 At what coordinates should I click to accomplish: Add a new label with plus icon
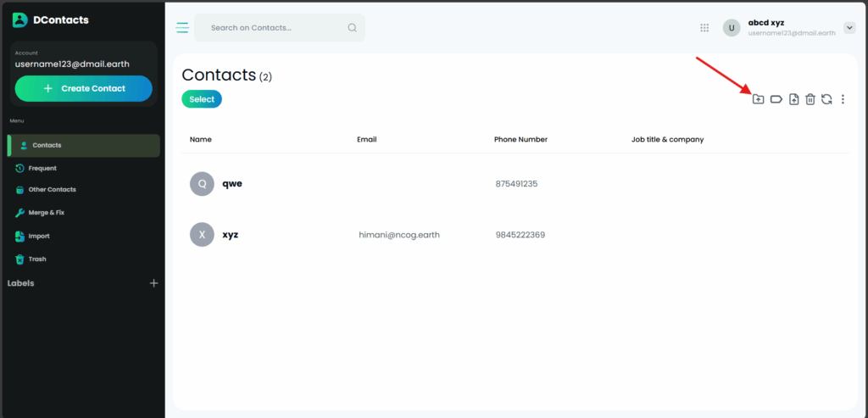point(153,283)
